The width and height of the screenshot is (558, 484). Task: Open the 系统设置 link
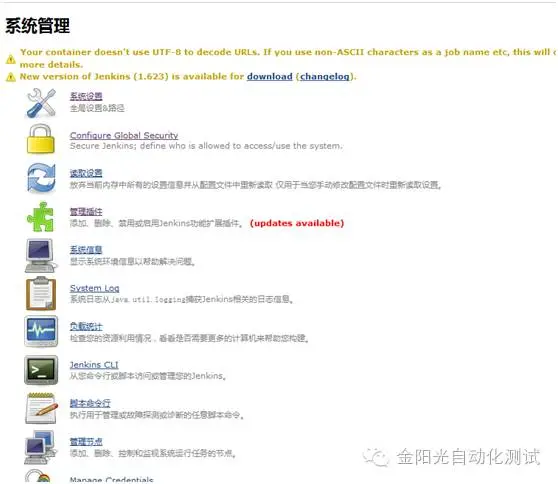(86, 96)
